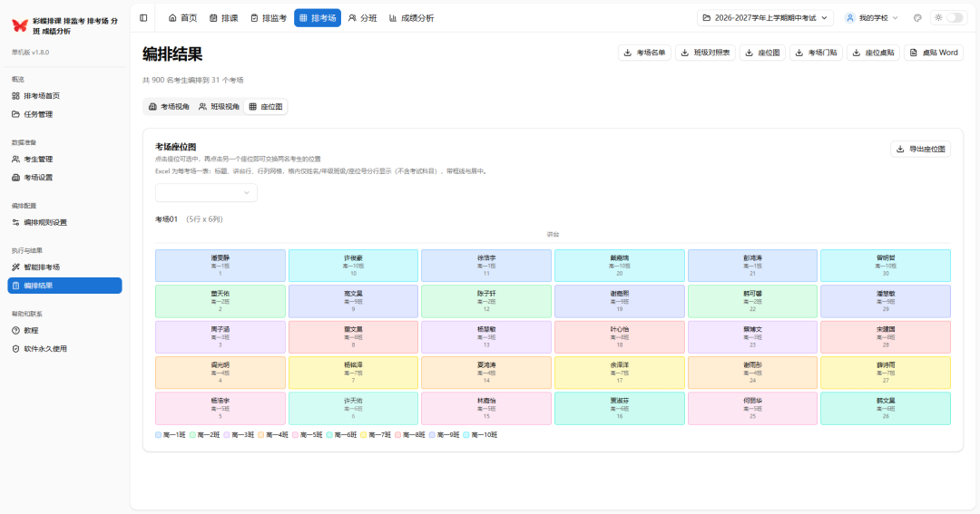This screenshot has height=514, width=980.
Task: Select seat number 7 of 高一7班
Action: (x=353, y=373)
